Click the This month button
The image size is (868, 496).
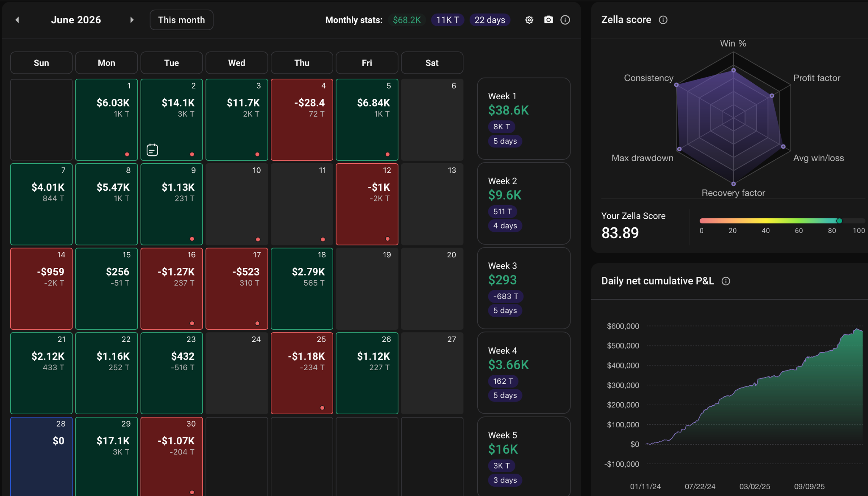(x=181, y=20)
